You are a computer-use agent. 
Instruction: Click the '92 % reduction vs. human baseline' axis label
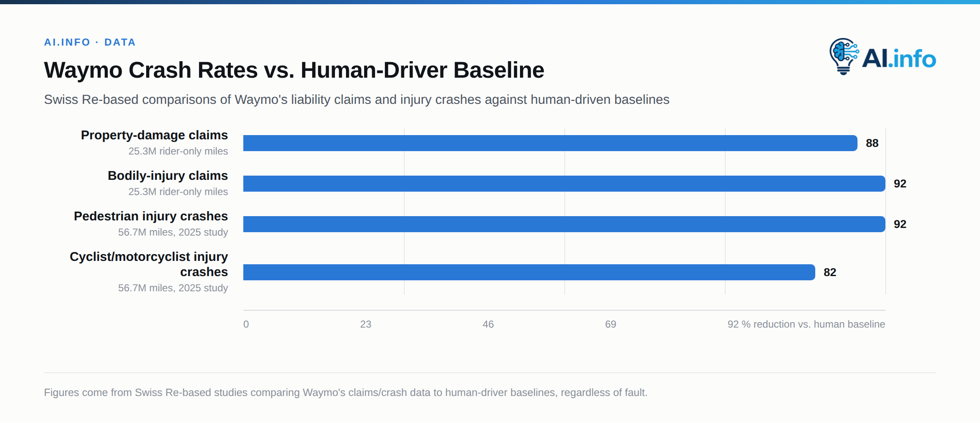coord(806,324)
